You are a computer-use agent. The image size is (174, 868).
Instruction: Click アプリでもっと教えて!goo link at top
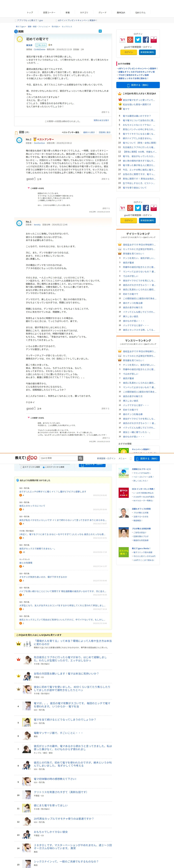[30, 20]
